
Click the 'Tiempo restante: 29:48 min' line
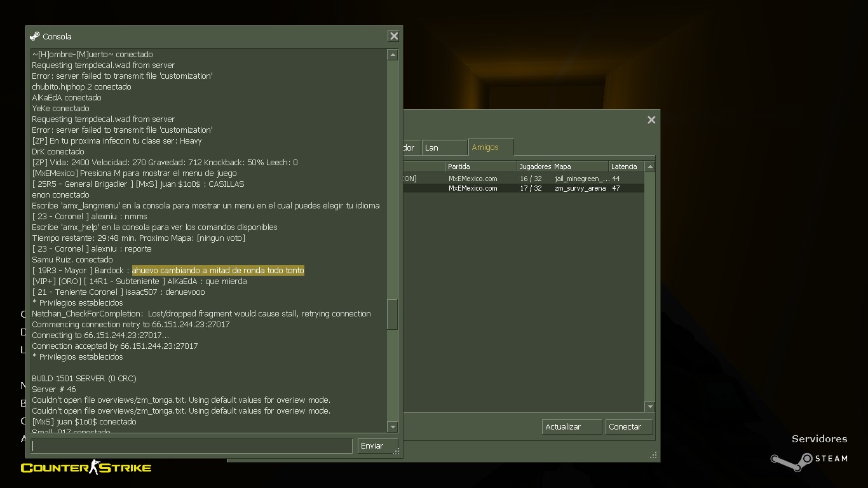(139, 238)
